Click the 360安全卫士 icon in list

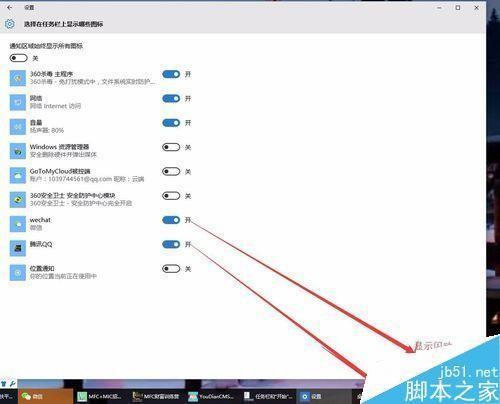point(18,200)
